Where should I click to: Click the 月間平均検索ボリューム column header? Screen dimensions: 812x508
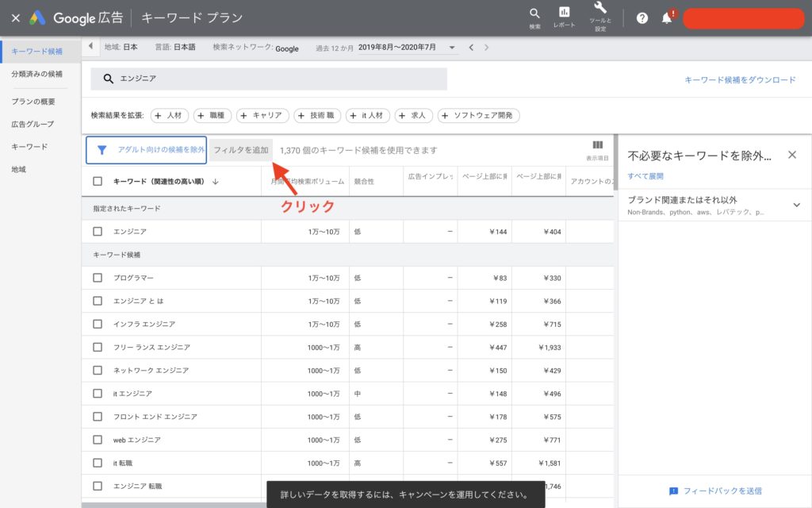coord(308,182)
